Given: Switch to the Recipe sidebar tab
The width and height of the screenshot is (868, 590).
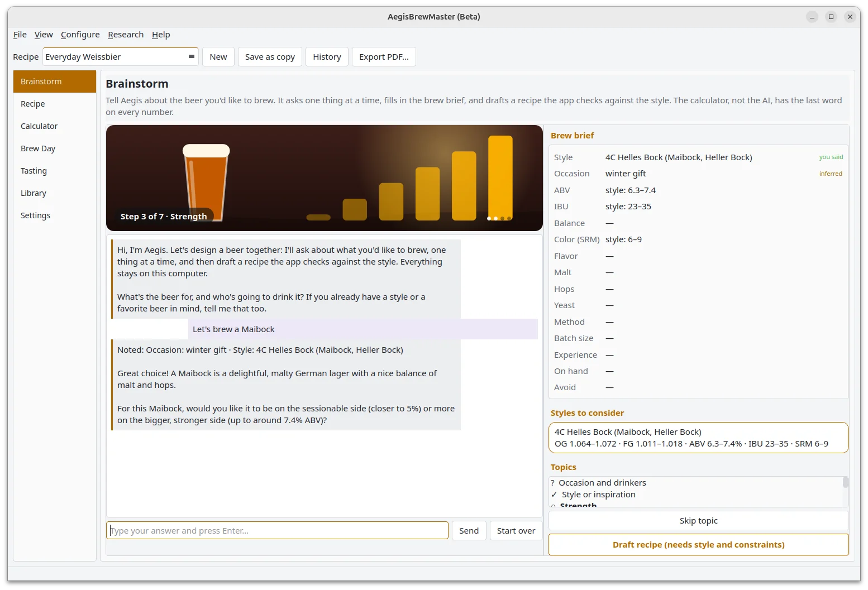Looking at the screenshot, I should click(55, 104).
